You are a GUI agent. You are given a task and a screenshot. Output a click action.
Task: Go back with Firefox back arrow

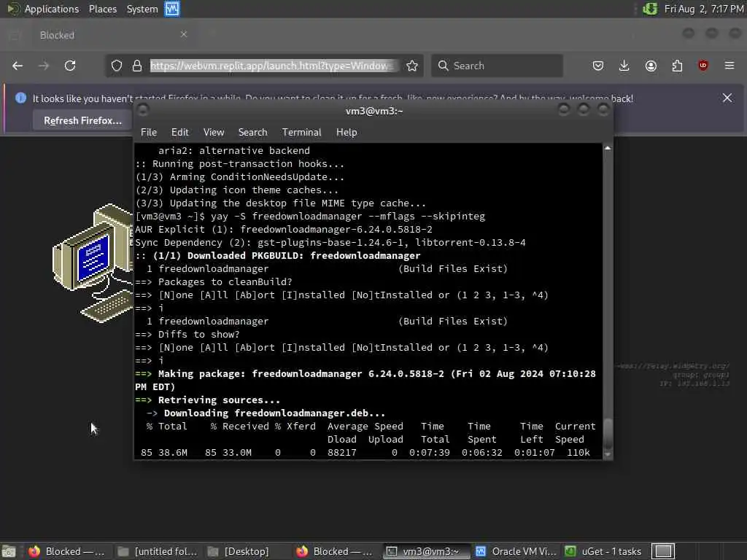[18, 66]
